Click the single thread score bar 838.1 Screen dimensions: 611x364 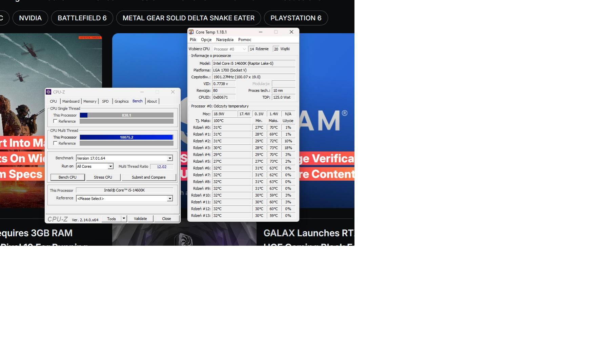[x=126, y=115]
